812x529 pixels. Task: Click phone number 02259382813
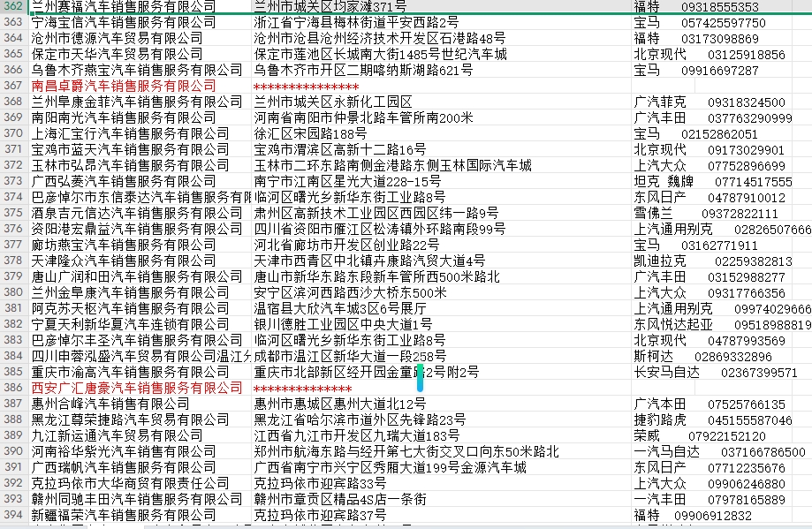click(x=754, y=261)
